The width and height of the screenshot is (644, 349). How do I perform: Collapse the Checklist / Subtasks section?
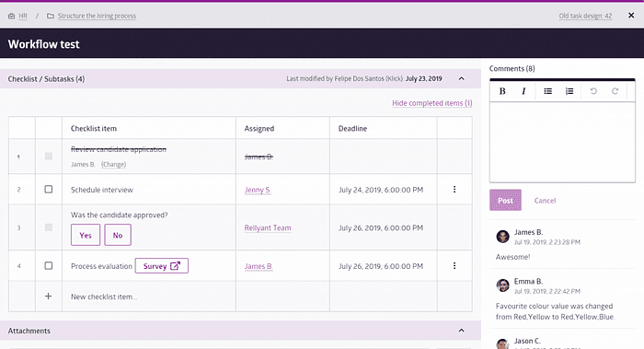click(x=462, y=78)
